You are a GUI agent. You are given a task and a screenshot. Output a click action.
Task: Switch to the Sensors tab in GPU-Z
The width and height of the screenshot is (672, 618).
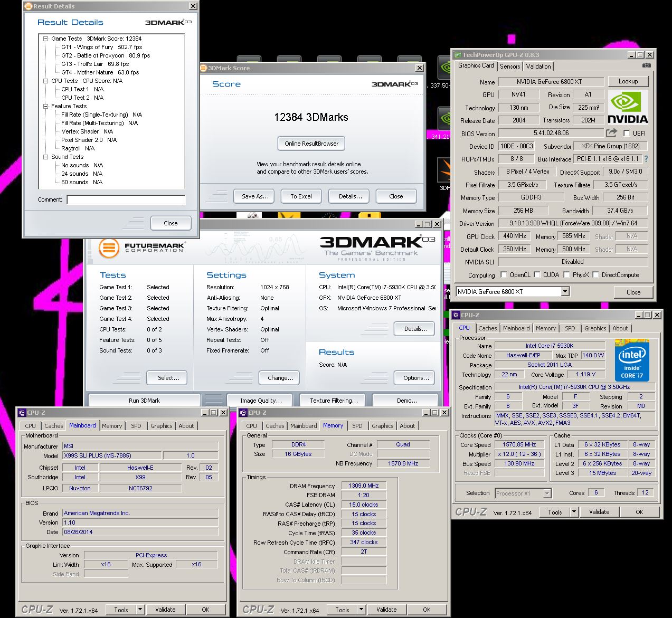(510, 66)
